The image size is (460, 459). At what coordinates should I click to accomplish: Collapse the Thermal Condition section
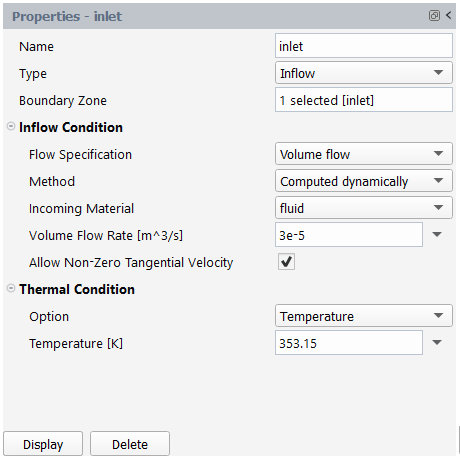point(11,288)
